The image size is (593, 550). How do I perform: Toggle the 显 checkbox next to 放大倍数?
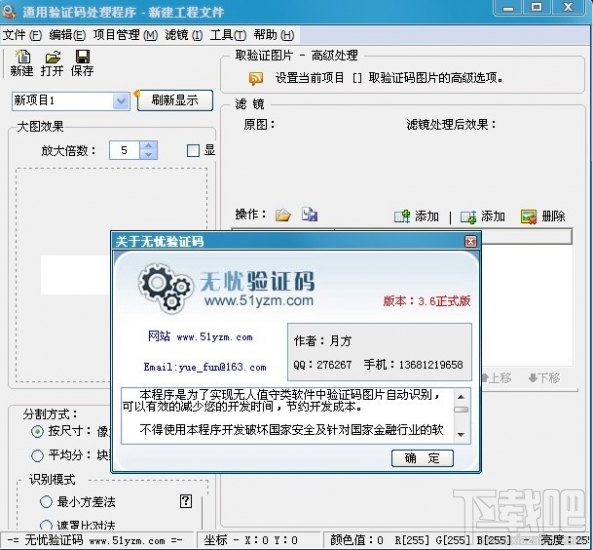pyautogui.click(x=193, y=150)
